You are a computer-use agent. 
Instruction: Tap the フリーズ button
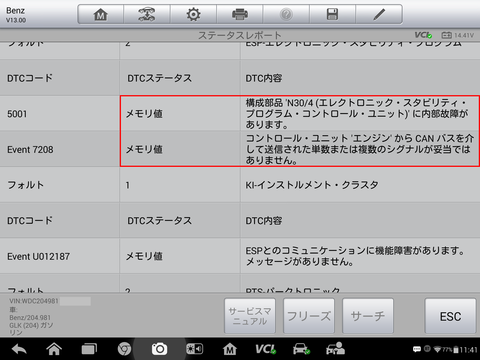point(309,316)
